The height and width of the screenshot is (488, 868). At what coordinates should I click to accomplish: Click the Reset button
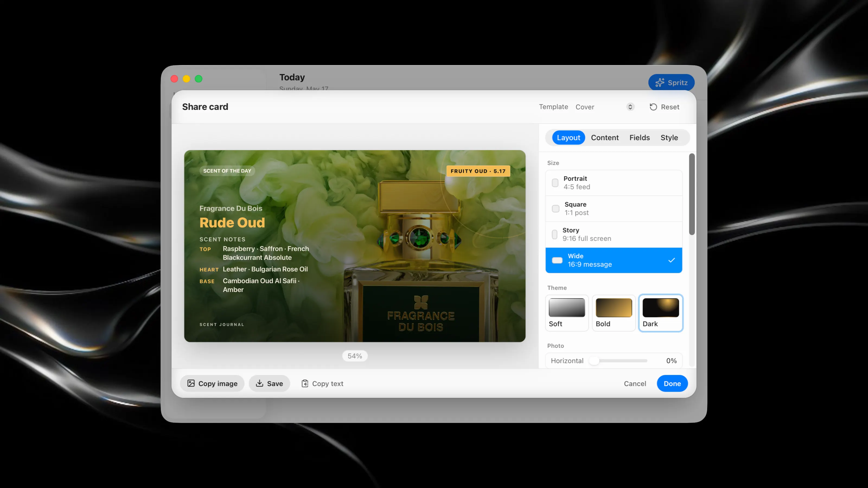664,107
